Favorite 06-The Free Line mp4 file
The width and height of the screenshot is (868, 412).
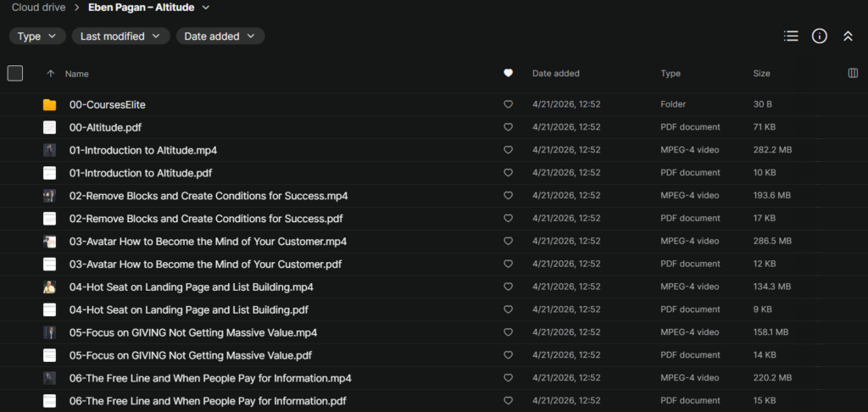click(x=509, y=378)
